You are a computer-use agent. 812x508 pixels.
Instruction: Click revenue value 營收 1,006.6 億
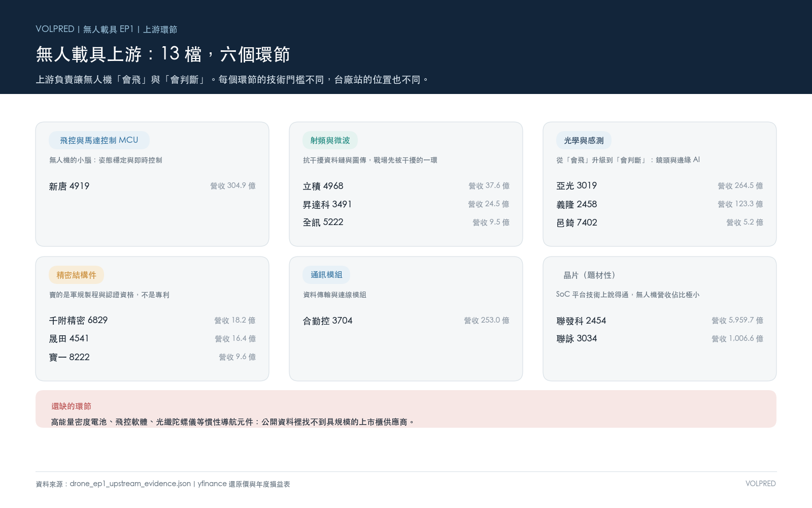tap(737, 339)
